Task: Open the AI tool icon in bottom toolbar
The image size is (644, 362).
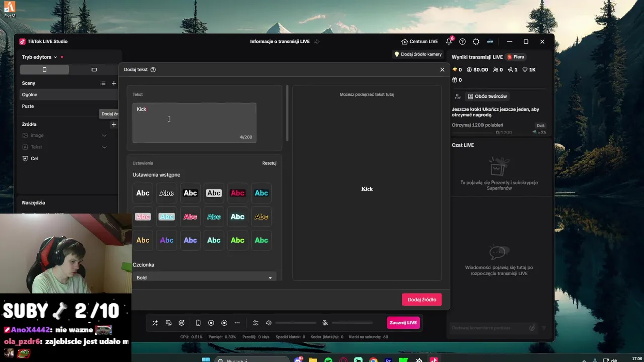Action: [181, 323]
